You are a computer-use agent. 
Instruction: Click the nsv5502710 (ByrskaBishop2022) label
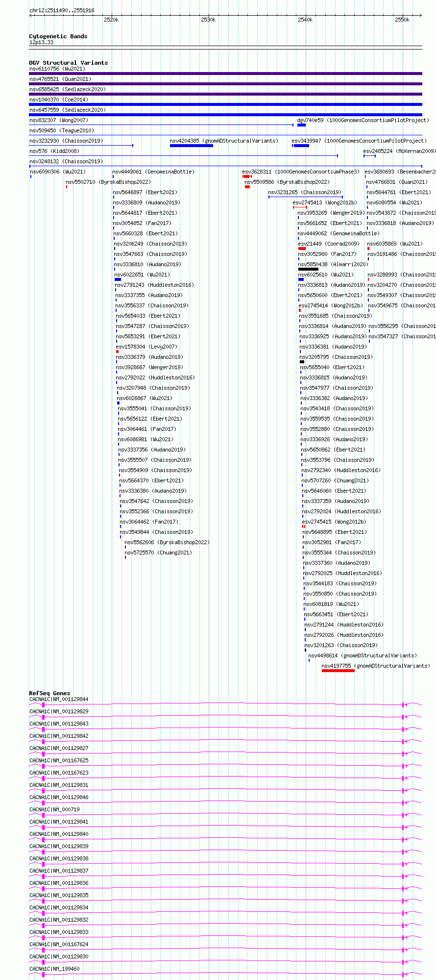coord(108,182)
